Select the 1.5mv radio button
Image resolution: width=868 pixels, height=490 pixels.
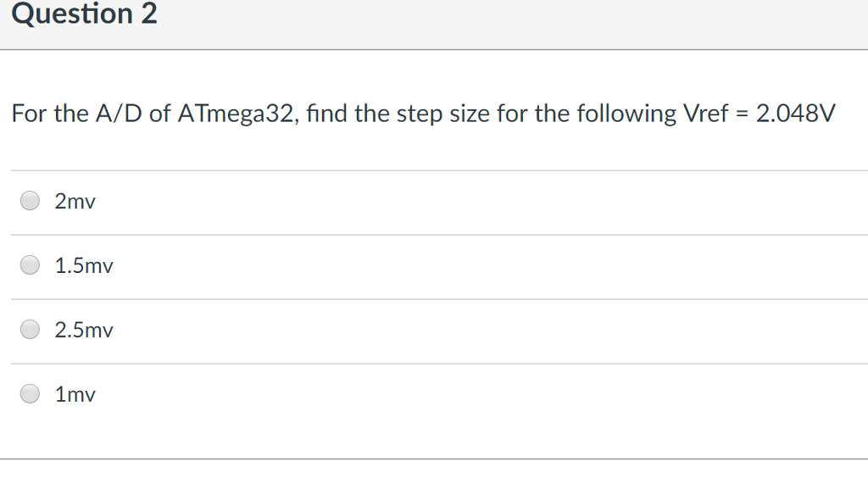pos(30,264)
